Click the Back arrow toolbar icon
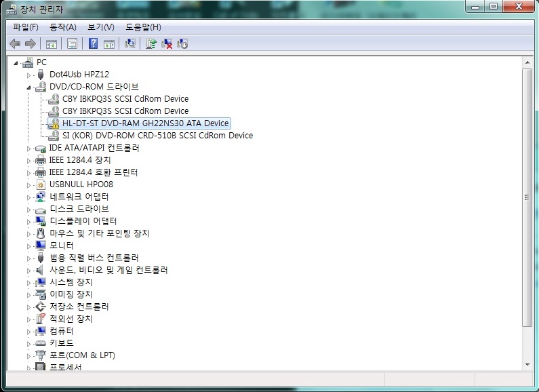539x392 pixels. (x=15, y=43)
